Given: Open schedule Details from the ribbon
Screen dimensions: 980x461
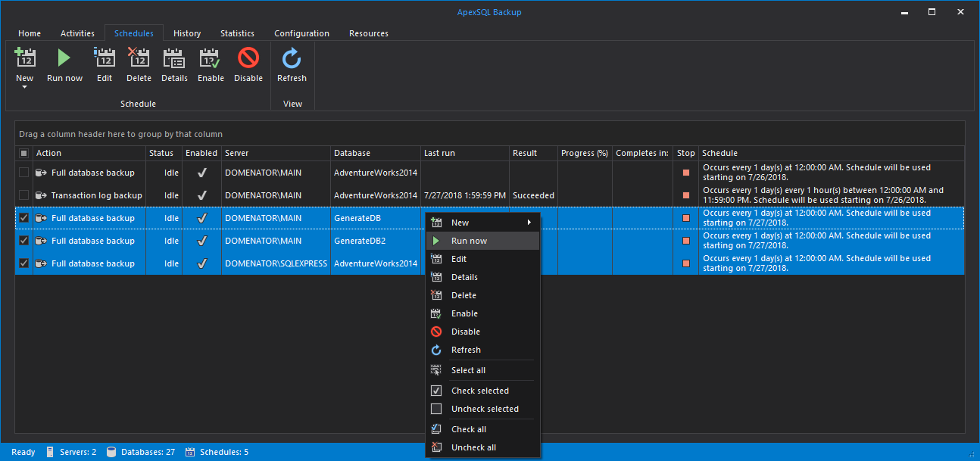Looking at the screenshot, I should pos(174,59).
